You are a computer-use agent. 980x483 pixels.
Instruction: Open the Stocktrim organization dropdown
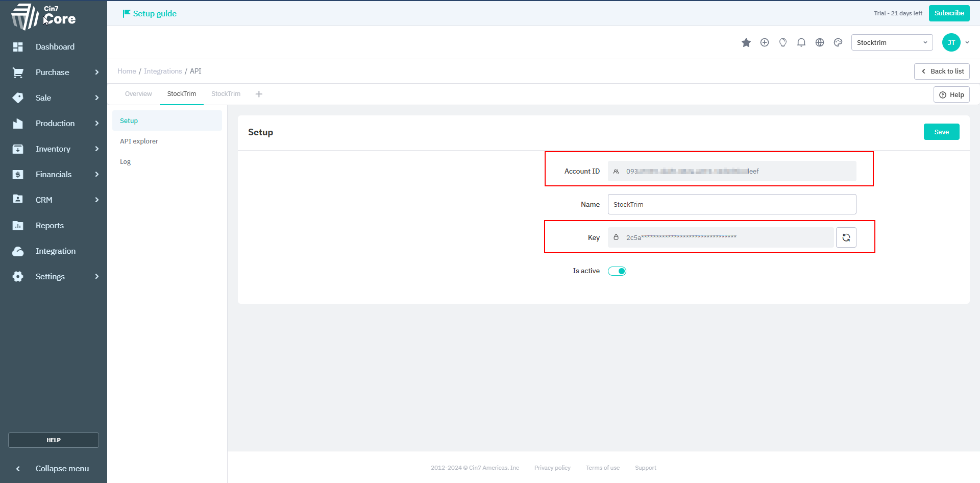(891, 42)
